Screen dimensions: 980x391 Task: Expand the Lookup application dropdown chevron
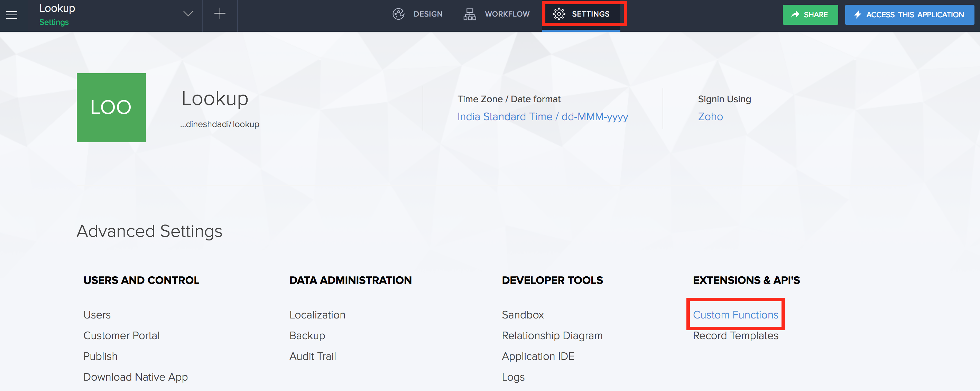[x=188, y=14]
